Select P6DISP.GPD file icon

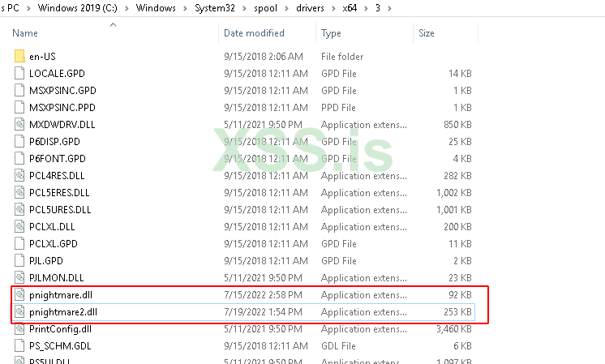19,141
